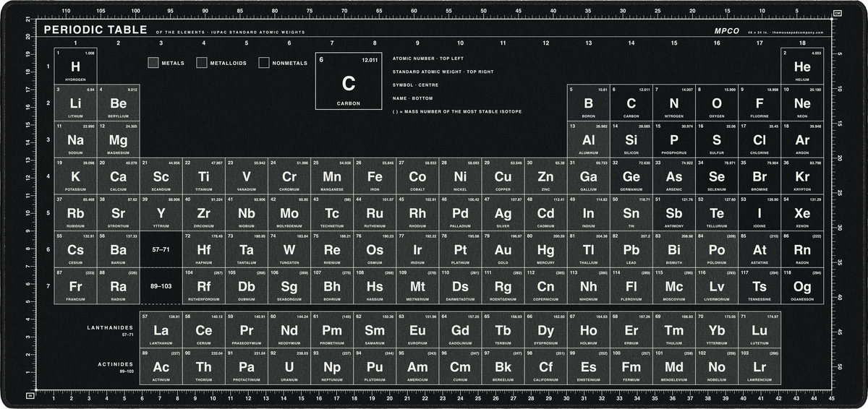Viewport: 868px width, 409px height.
Task: Pick the Beryllium cell
Action: pyautogui.click(x=118, y=103)
